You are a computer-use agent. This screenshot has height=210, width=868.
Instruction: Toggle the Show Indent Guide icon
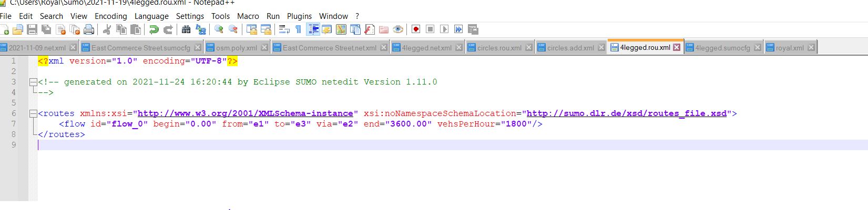pos(313,29)
